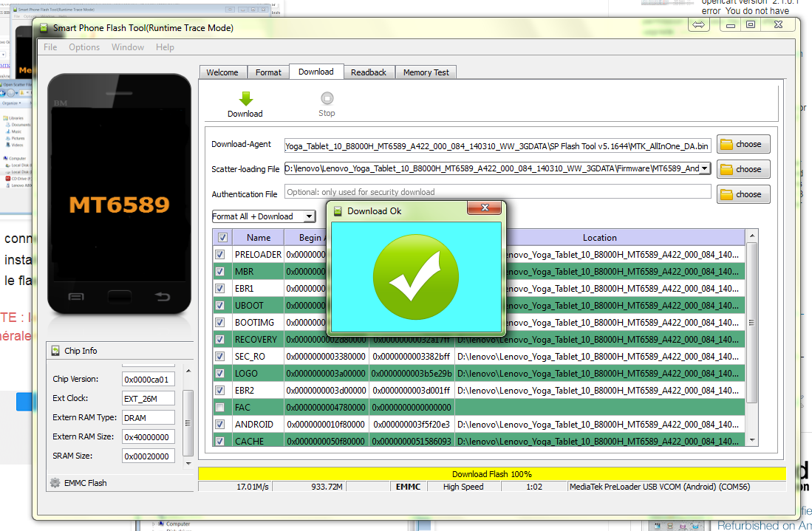Uncheck the PRELOADER row checkbox
Image resolution: width=812 pixels, height=531 pixels.
point(220,255)
